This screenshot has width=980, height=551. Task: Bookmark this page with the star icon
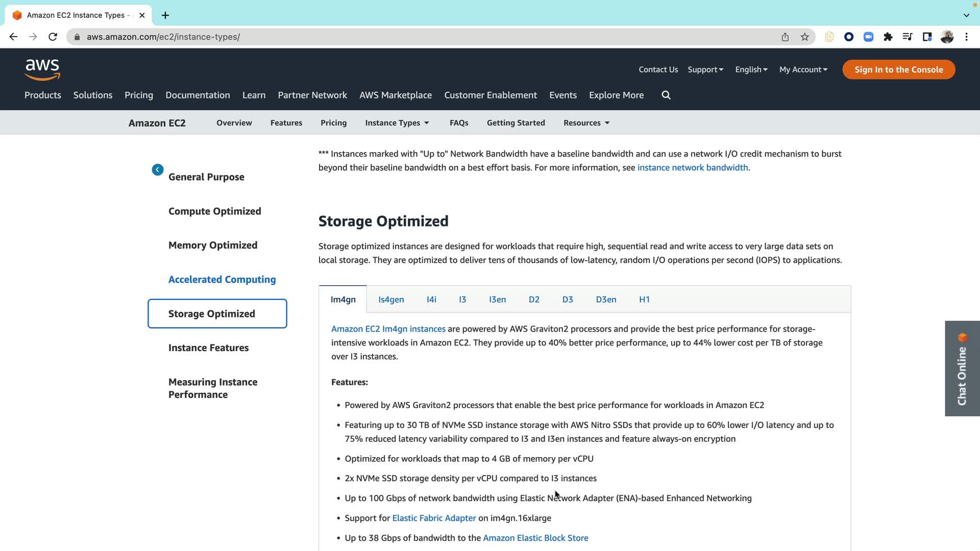[x=805, y=37]
